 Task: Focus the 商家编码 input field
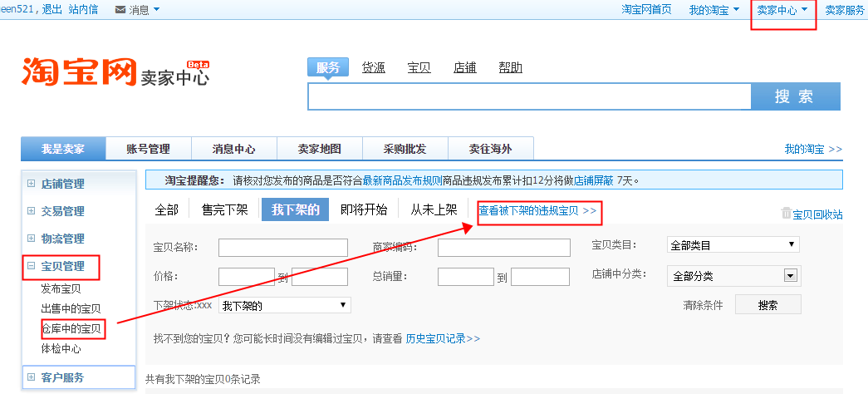[x=503, y=248]
